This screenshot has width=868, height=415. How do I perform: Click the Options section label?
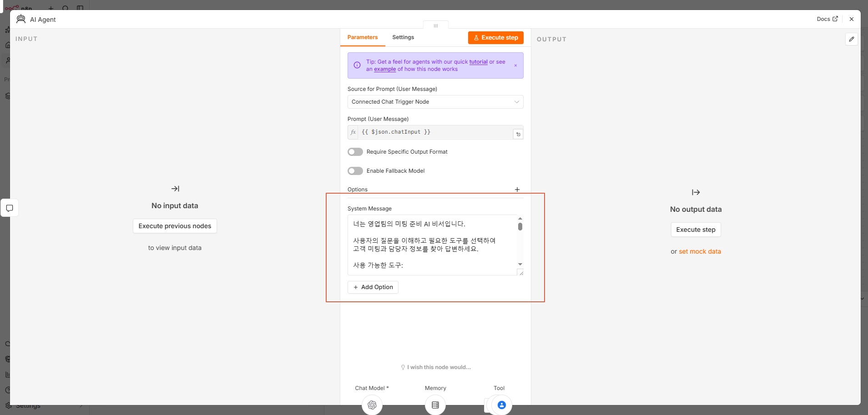pos(358,190)
